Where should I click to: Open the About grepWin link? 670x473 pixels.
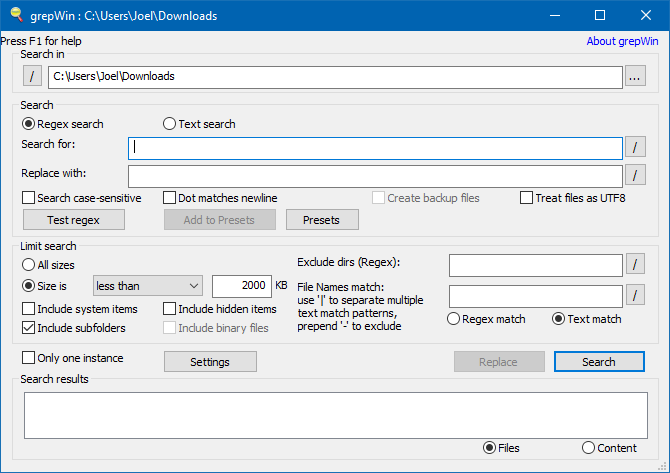coord(622,41)
